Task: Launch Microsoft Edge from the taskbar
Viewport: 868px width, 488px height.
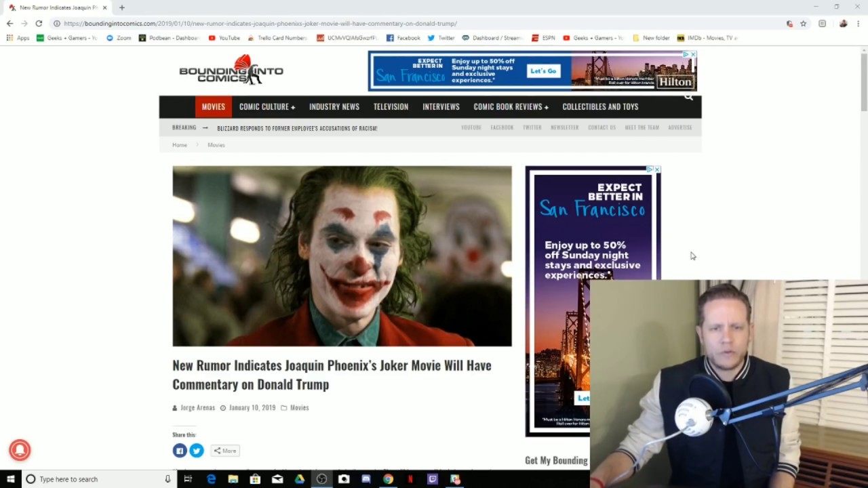Action: click(x=211, y=479)
